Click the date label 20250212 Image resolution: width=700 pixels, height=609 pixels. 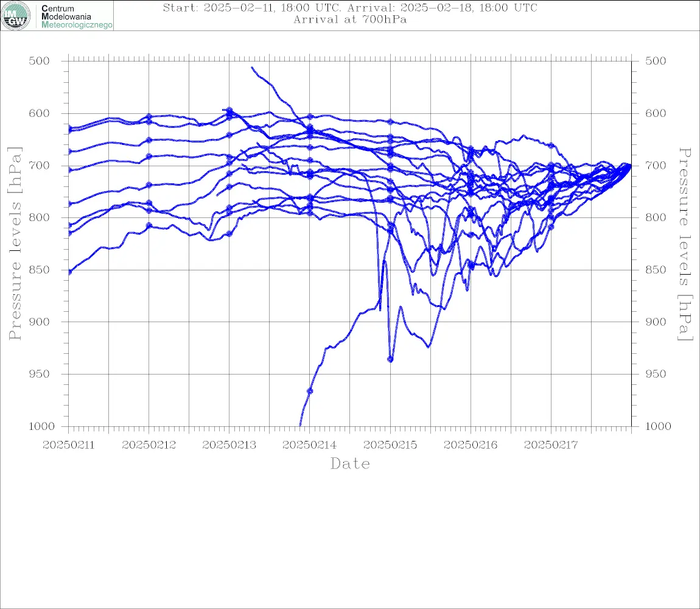pyautogui.click(x=149, y=445)
